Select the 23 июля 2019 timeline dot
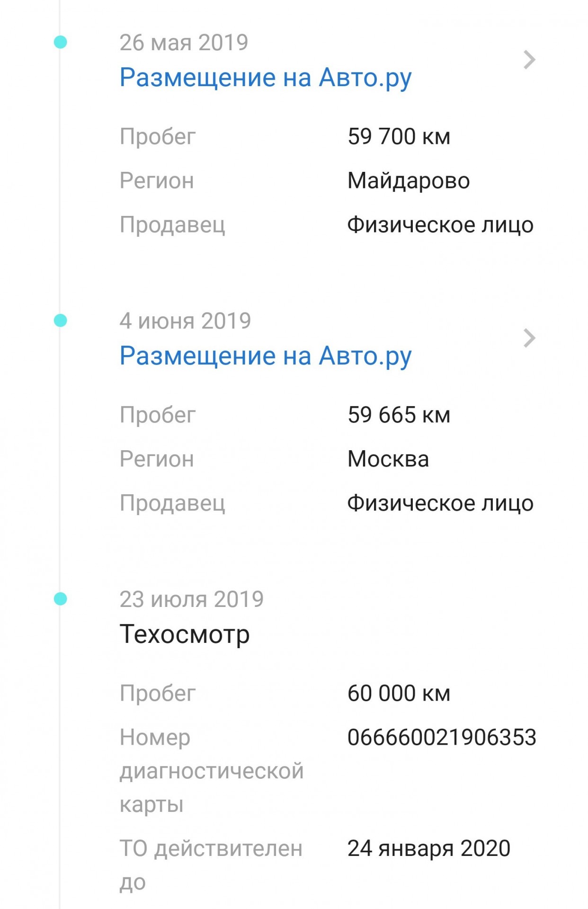 click(60, 599)
